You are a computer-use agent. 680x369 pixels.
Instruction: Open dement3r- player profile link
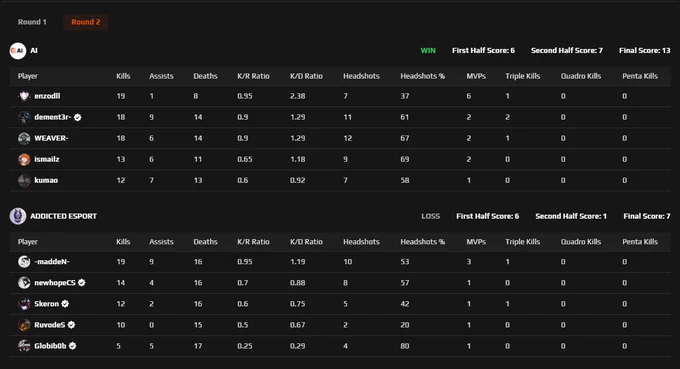click(x=53, y=117)
